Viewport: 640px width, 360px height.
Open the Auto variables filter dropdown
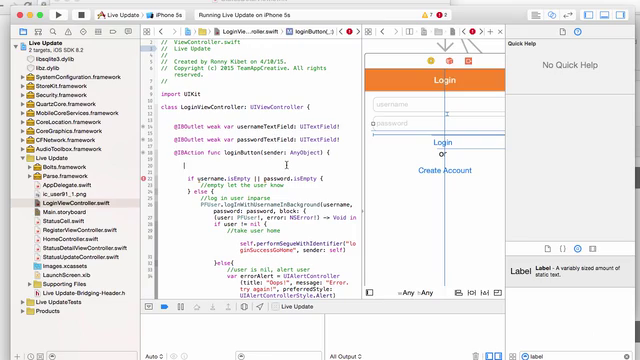(154, 356)
